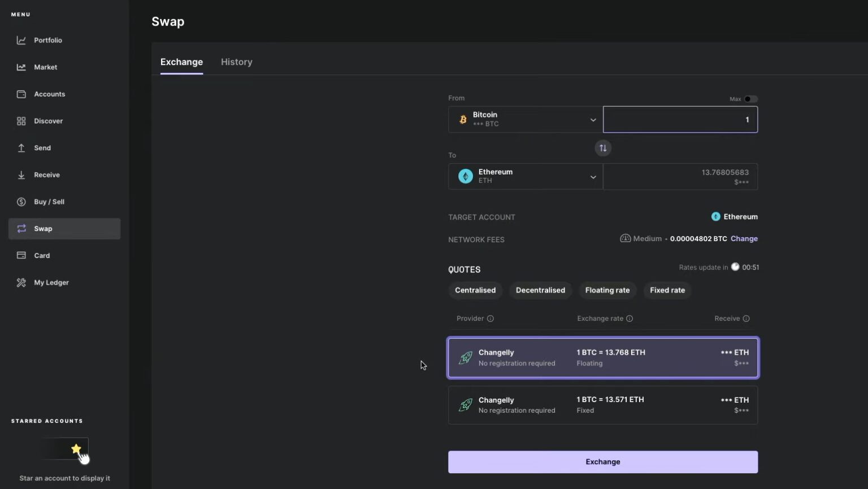
Task: Click the swap direction arrows icon
Action: (602, 147)
